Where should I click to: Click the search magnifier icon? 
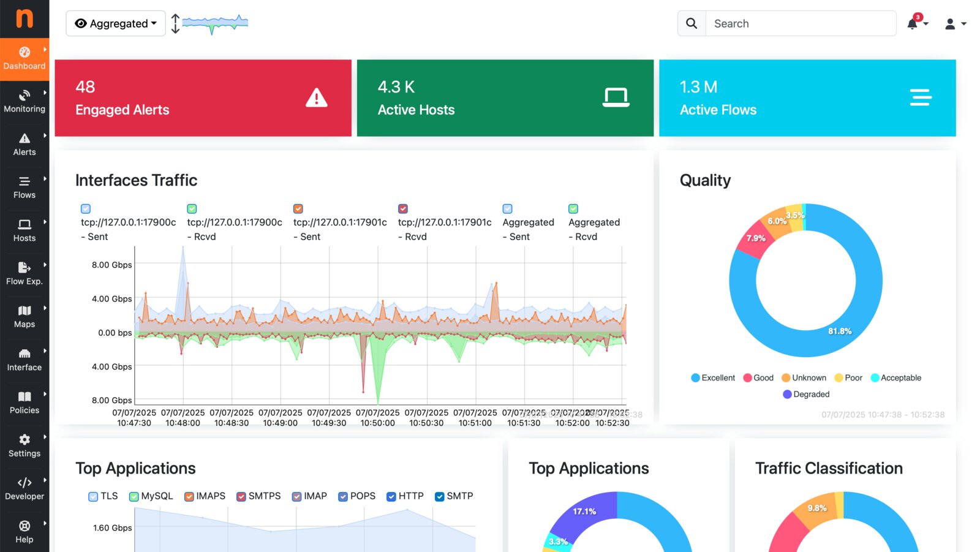click(x=692, y=23)
